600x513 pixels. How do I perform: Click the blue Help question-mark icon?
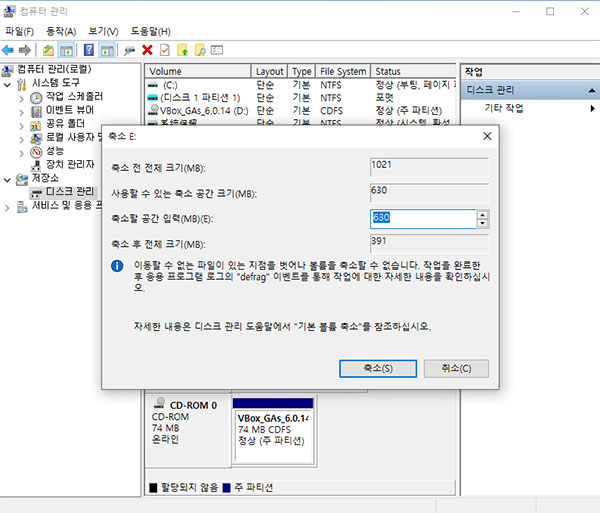pos(89,50)
